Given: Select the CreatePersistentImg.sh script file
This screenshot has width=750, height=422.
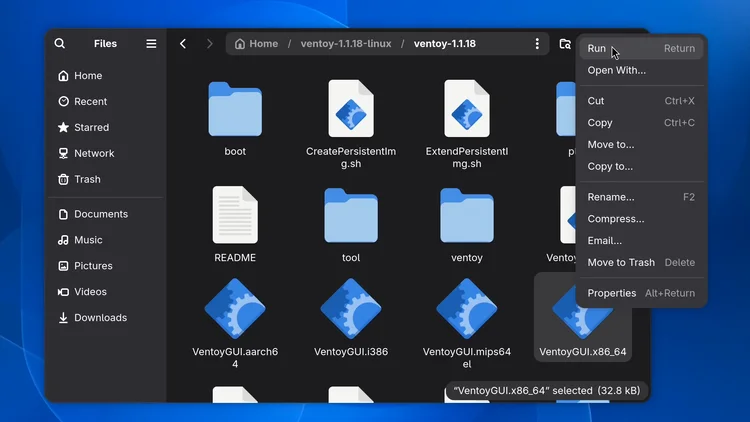Looking at the screenshot, I should click(x=351, y=108).
